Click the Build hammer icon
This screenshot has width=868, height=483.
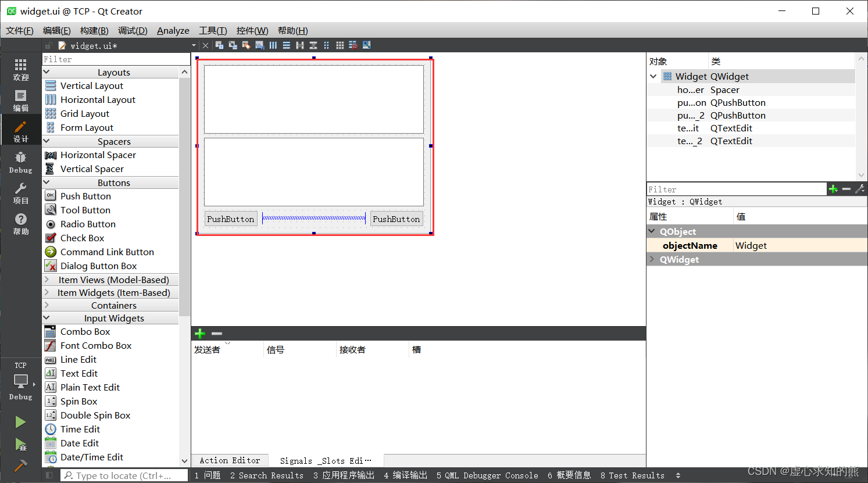coord(20,466)
